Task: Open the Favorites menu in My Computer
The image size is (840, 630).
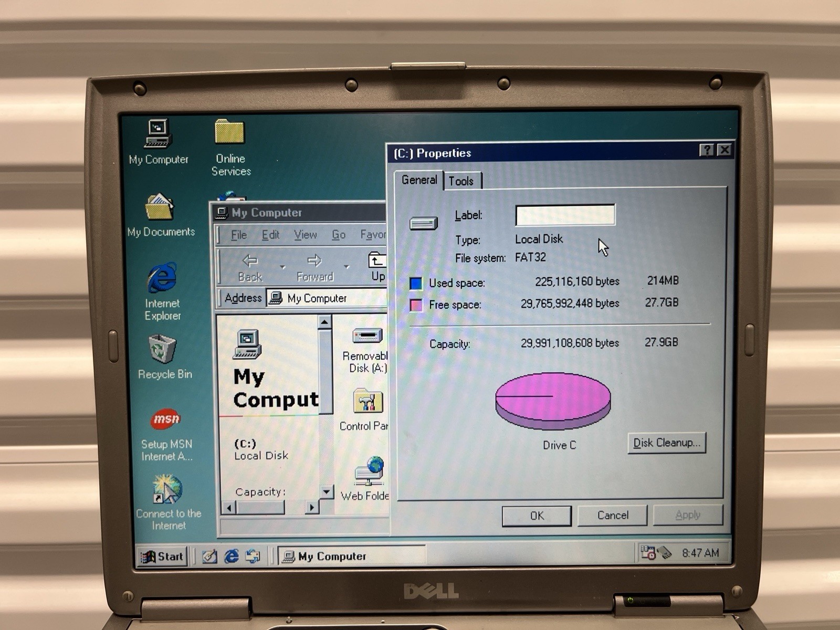Action: click(x=373, y=234)
